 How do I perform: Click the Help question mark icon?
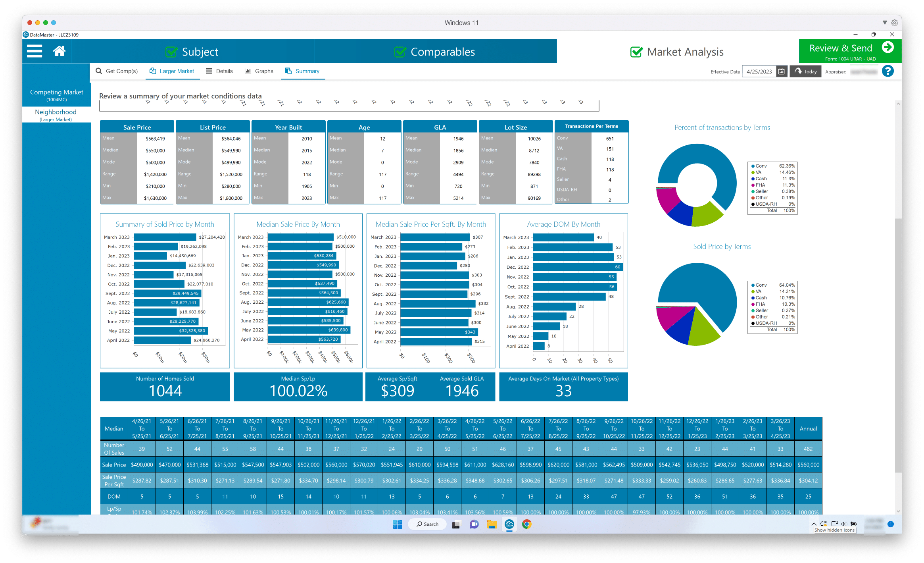pyautogui.click(x=888, y=71)
